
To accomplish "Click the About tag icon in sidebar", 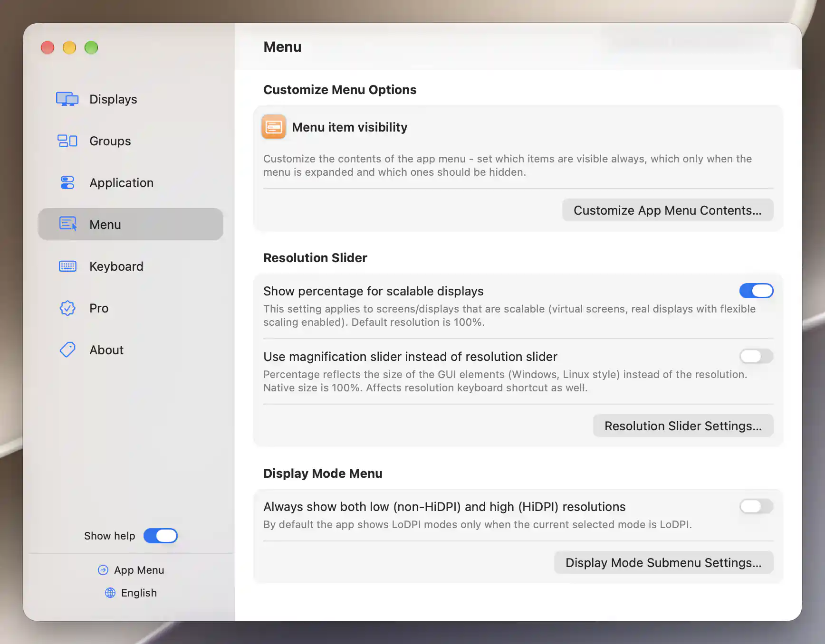I will (67, 350).
